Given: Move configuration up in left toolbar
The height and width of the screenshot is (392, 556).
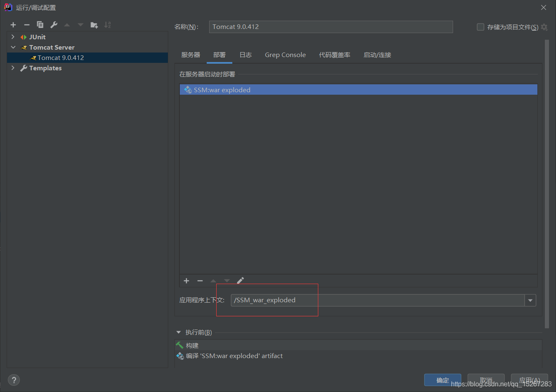Looking at the screenshot, I should (x=67, y=25).
